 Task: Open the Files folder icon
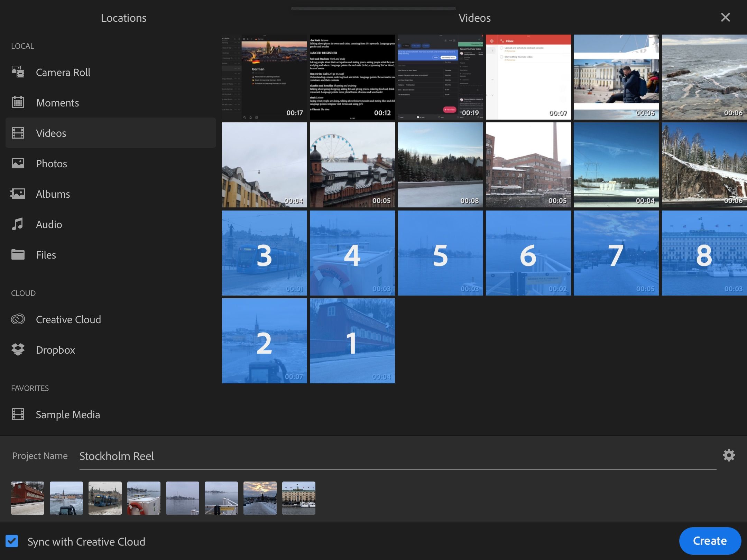click(18, 254)
